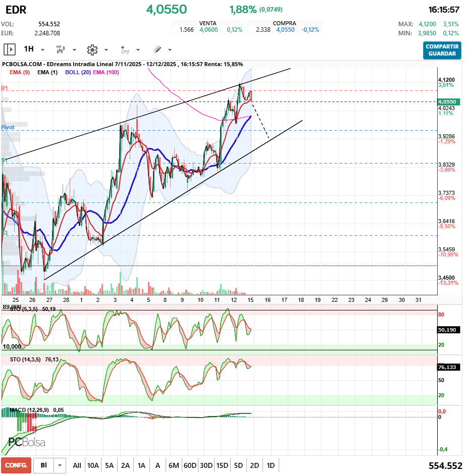Click the PCBolsa logo on chart
The image size is (469, 476).
pos(27,442)
